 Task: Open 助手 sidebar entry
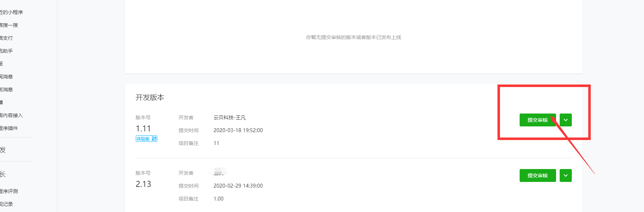[x=6, y=51]
